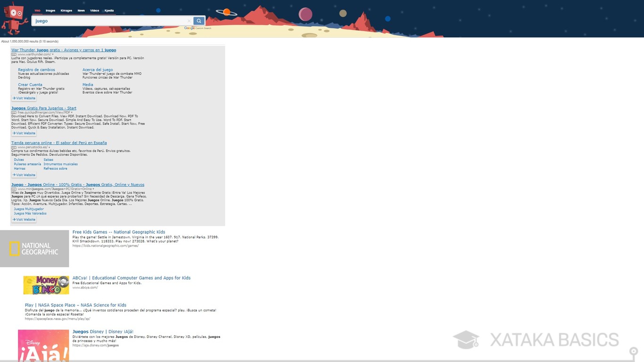The image size is (644, 362).
Task: Expand the dropdown arrow next to www.warthunder.com
Action: pos(53,55)
